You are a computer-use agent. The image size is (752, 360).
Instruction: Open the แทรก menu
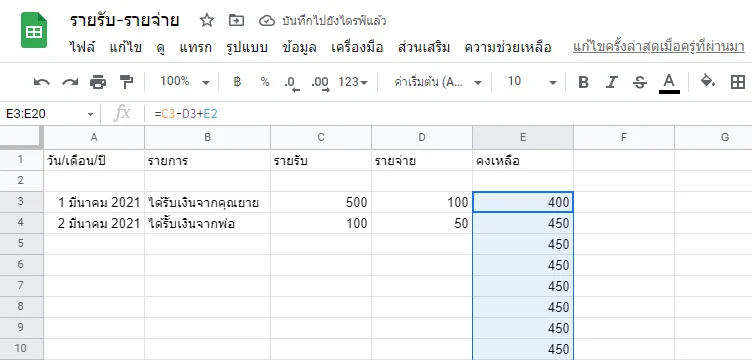(x=195, y=47)
